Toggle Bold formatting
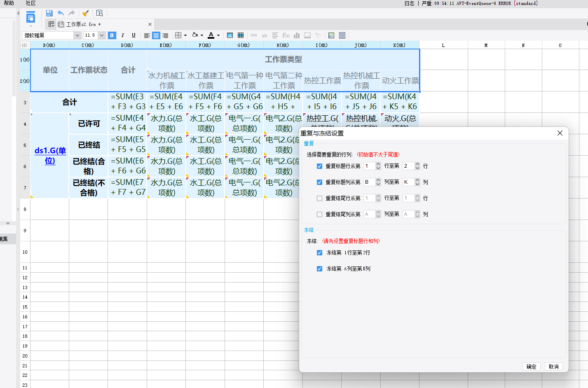 tap(112, 35)
